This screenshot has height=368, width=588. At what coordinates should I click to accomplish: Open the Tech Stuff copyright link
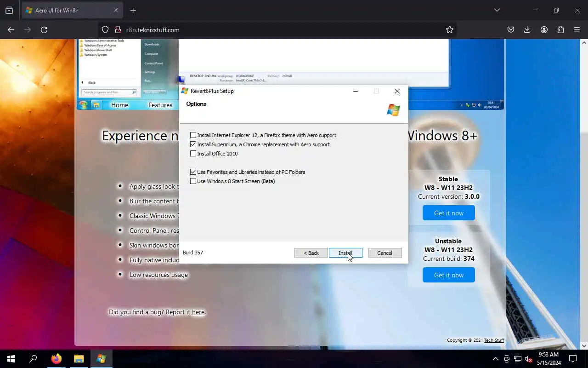tap(494, 340)
